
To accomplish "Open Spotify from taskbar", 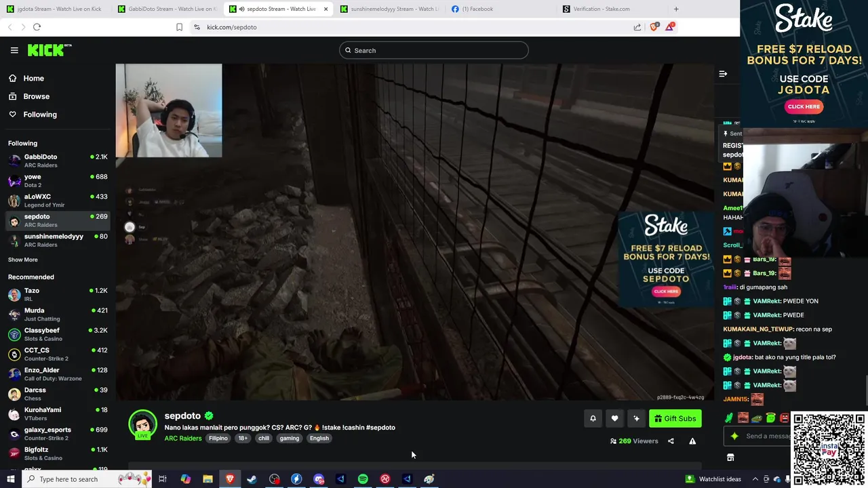I will tap(363, 479).
